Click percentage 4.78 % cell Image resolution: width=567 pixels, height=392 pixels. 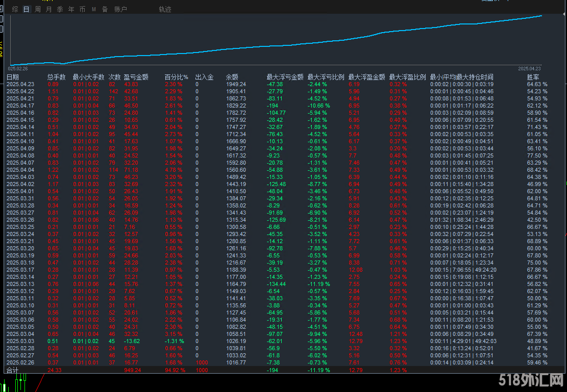[x=174, y=170]
